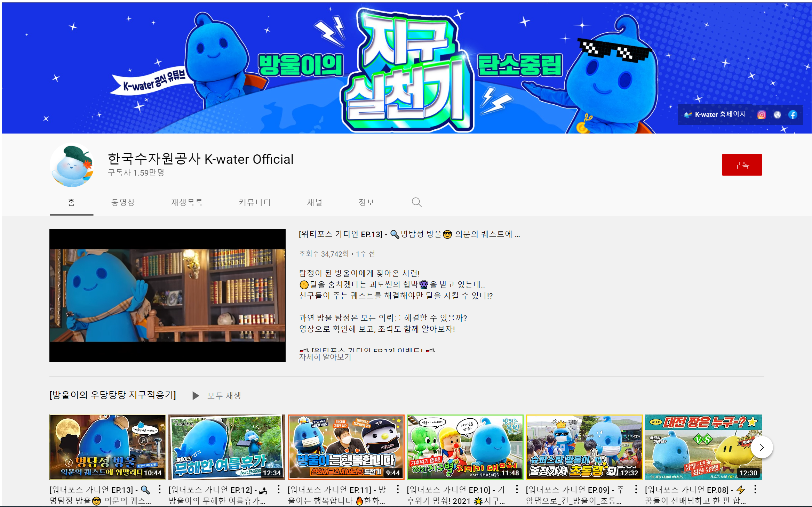812x507 pixels.
Task: Show next videos with the carousel arrow
Action: coord(762,447)
